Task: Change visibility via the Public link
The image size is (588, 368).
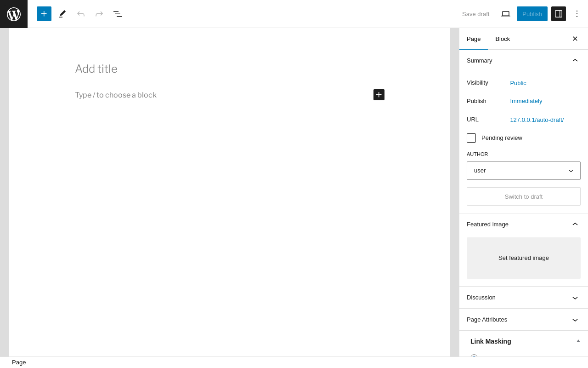Action: coord(518,83)
